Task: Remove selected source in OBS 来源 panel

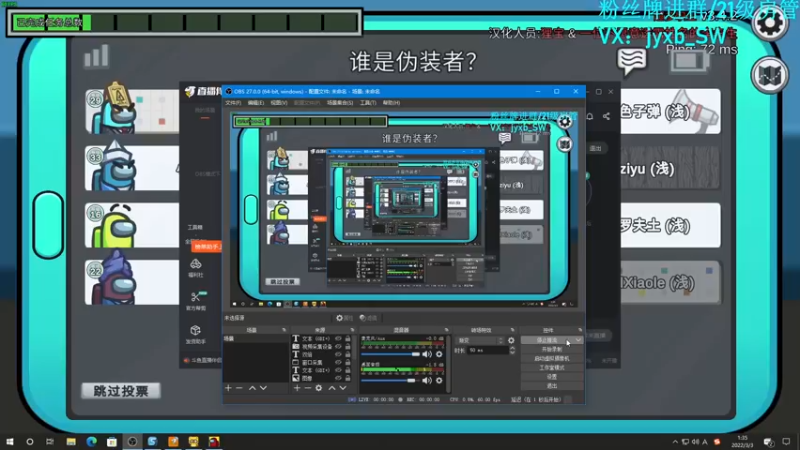Action: click(x=308, y=388)
